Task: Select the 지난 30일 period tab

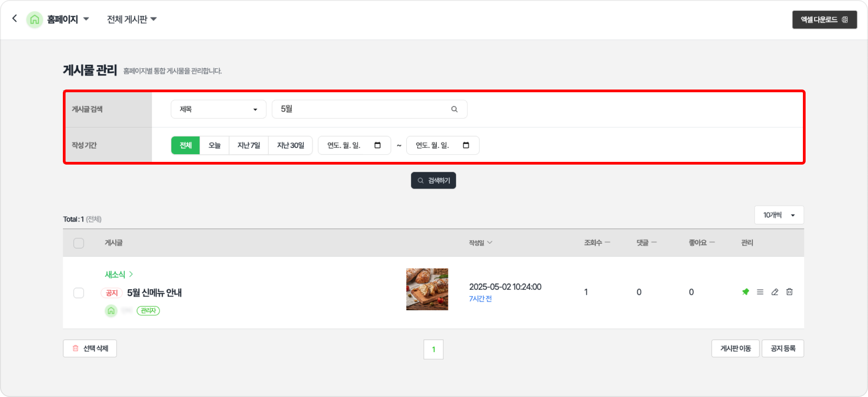Action: (x=290, y=145)
